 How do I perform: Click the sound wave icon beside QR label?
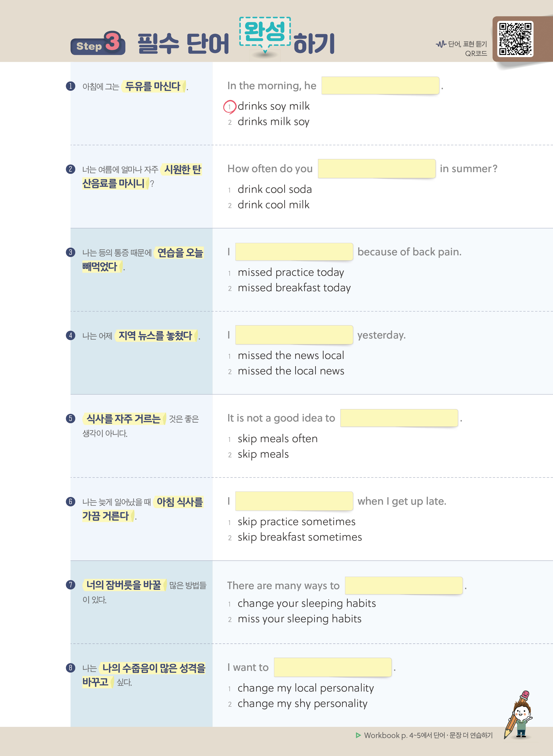(441, 44)
